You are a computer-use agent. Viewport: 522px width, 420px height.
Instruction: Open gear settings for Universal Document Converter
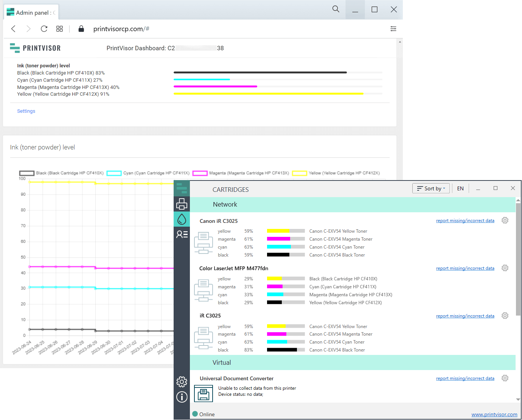[505, 378]
